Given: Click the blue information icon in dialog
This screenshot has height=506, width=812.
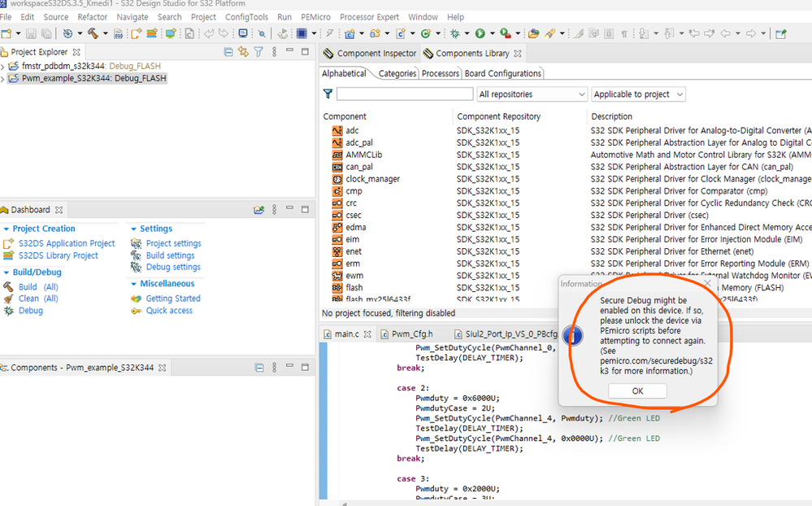Looking at the screenshot, I should (x=573, y=335).
